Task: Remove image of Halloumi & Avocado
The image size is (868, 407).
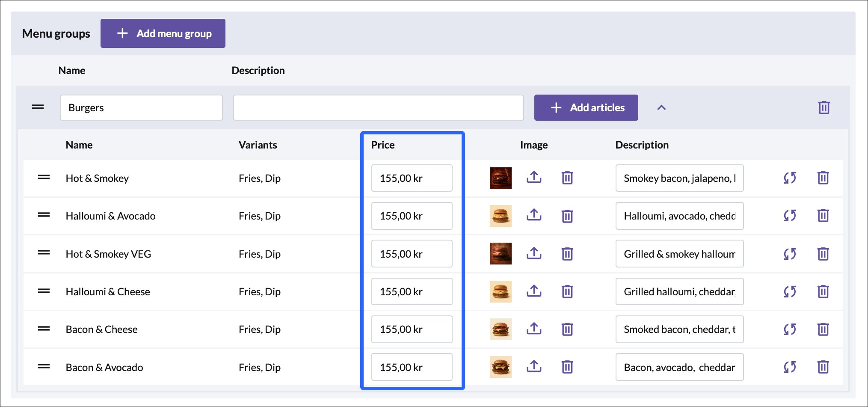Action: pyautogui.click(x=567, y=216)
